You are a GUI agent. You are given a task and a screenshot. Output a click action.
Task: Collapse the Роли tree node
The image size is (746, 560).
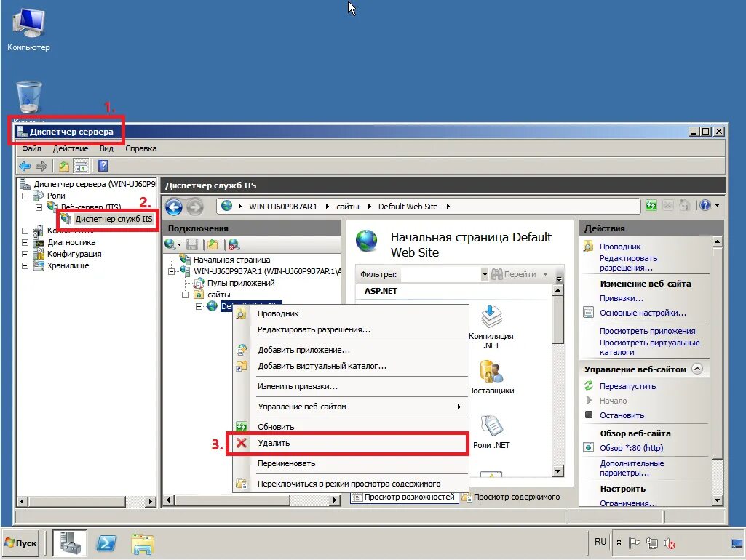(x=25, y=196)
